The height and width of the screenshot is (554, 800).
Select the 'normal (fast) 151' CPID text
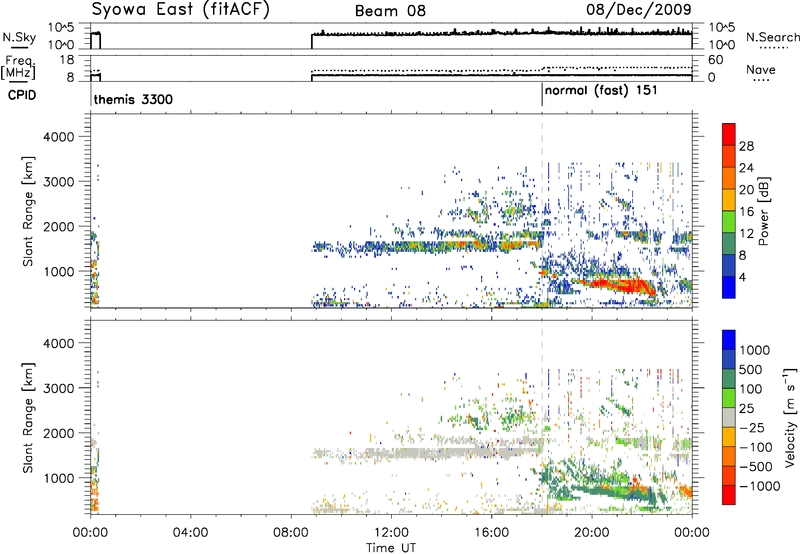(601, 91)
